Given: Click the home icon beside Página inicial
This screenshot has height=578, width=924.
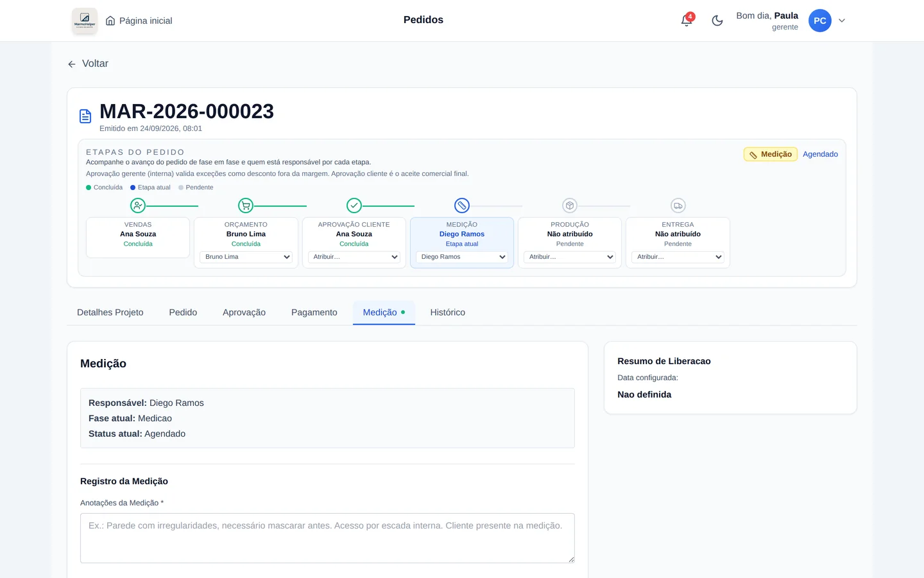Looking at the screenshot, I should click(x=110, y=21).
